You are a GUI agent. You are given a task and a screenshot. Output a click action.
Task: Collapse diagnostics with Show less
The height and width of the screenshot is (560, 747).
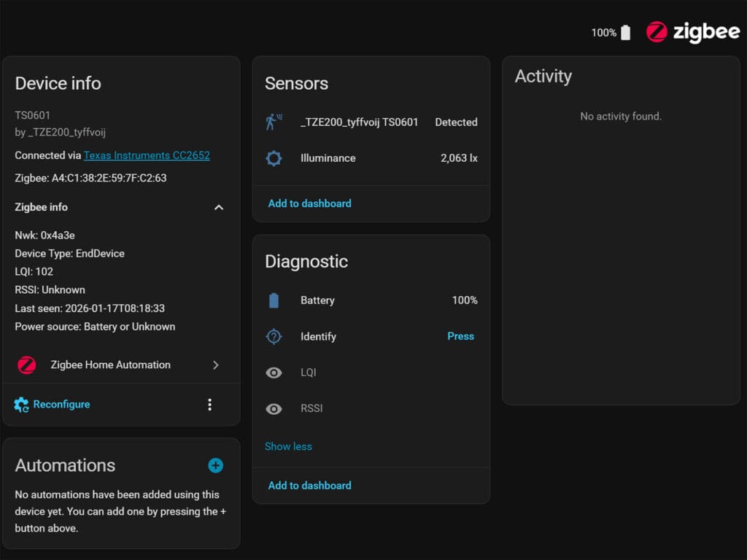point(288,446)
